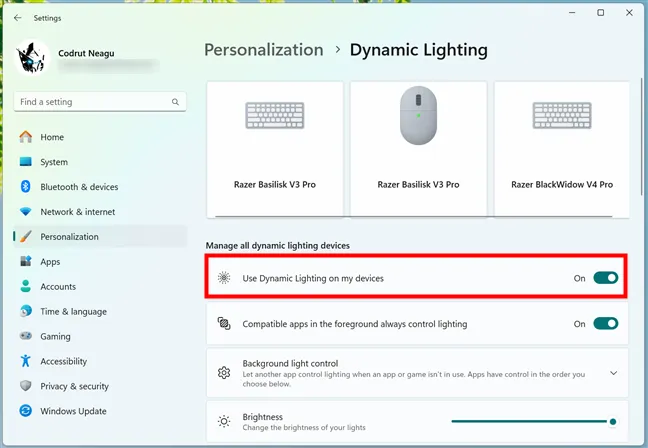Go to Privacy & security settings
648x448 pixels.
point(74,386)
